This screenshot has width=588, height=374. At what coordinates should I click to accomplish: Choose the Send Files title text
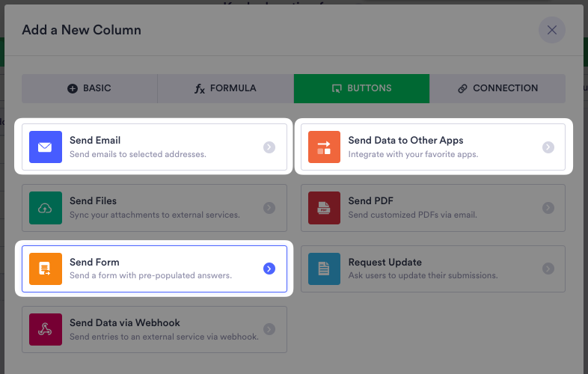click(x=93, y=201)
